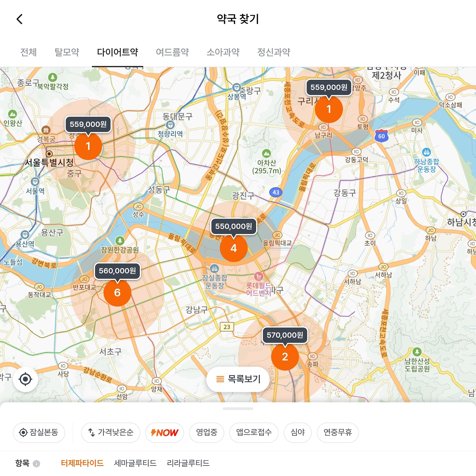Viewport: 476px width, 476px height.
Task: Expand the bottom sheet drag handle
Action: point(238,409)
